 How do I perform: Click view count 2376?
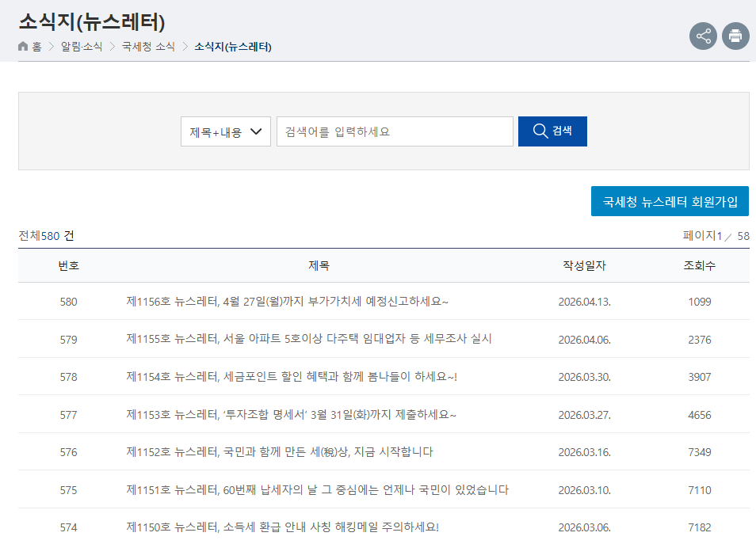[x=700, y=340]
